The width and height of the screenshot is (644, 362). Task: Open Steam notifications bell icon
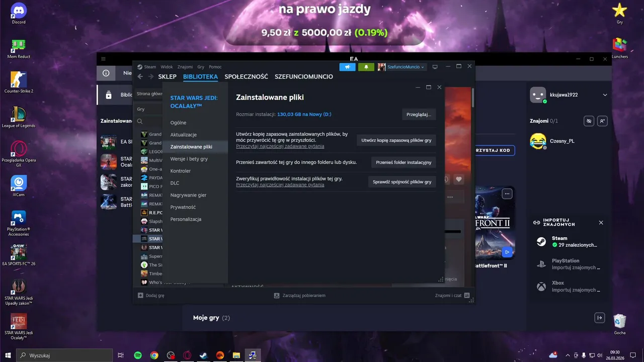[366, 67]
